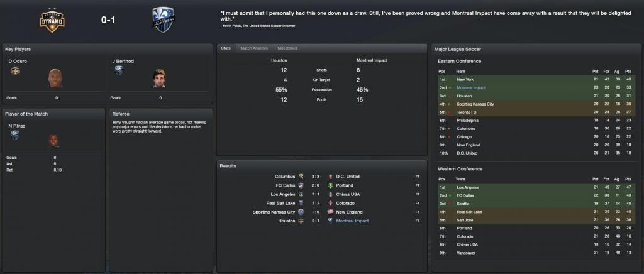The height and width of the screenshot is (274, 644).
Task: Click the club badge under J Berthod
Action: point(118,71)
